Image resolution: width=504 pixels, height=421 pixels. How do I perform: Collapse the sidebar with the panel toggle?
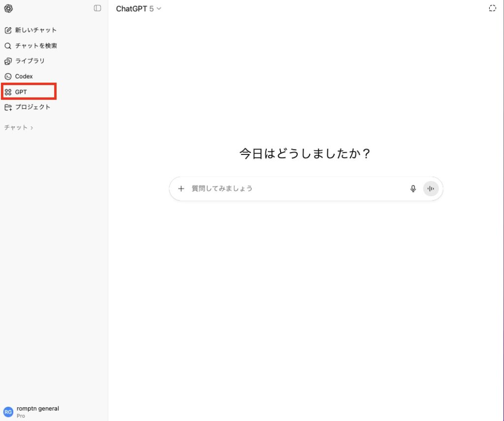tap(97, 8)
